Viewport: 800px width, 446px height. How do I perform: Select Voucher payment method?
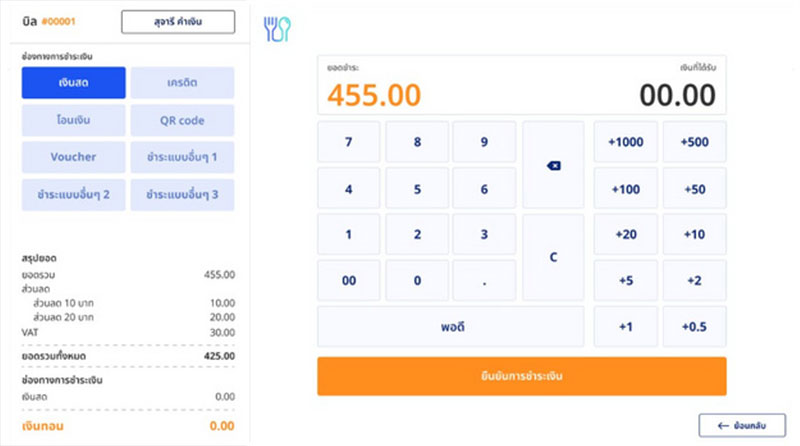pyautogui.click(x=73, y=157)
